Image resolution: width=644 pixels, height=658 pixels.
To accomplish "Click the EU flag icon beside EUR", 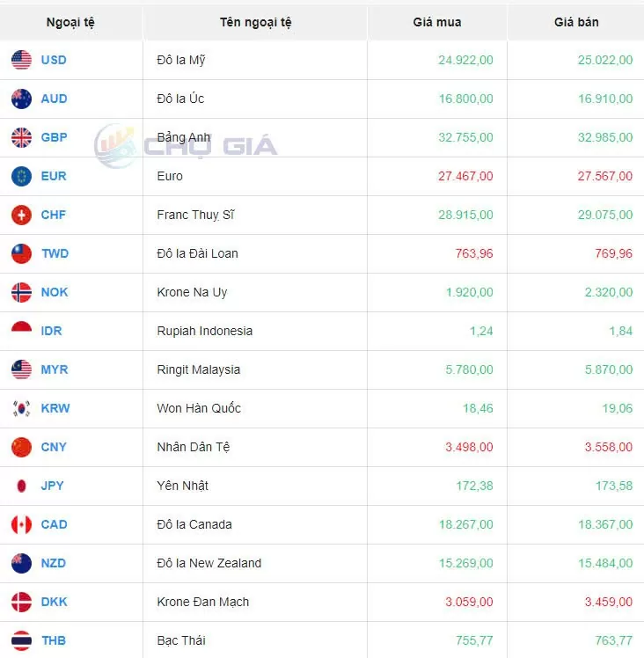I will (x=21, y=176).
